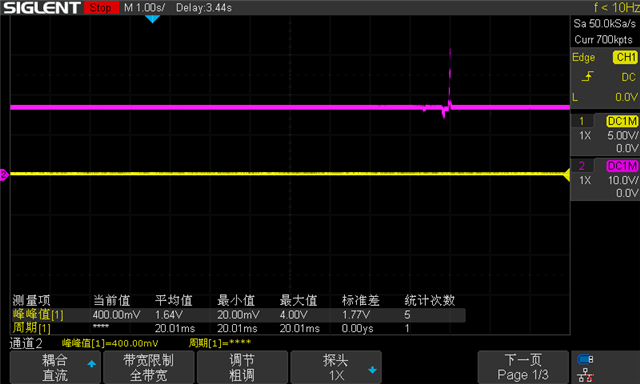Click the yellow trigger level arrow
The width and height of the screenshot is (640, 384).
(566, 175)
